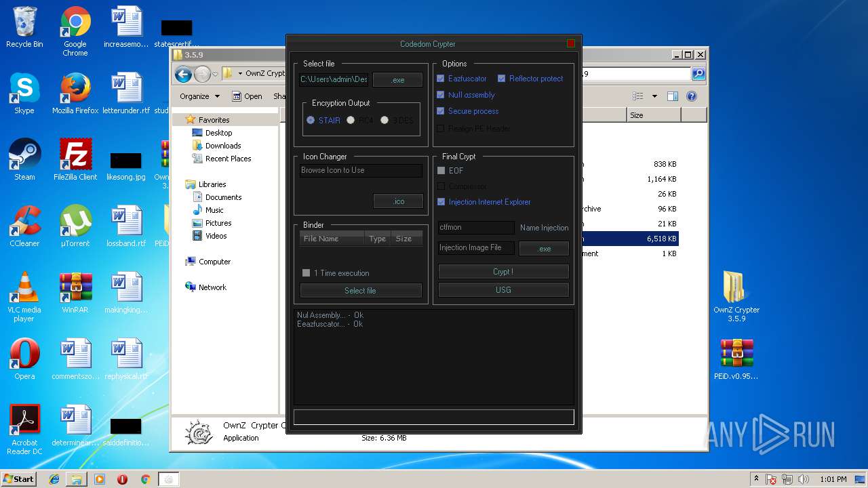868x488 pixels.
Task: Select Downloads in Explorer Favorites
Action: click(223, 146)
